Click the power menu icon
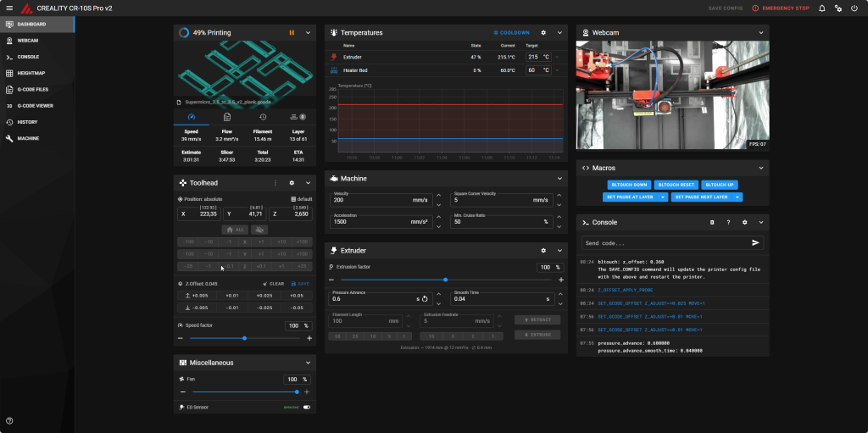Image resolution: width=868 pixels, height=433 pixels. coord(854,8)
